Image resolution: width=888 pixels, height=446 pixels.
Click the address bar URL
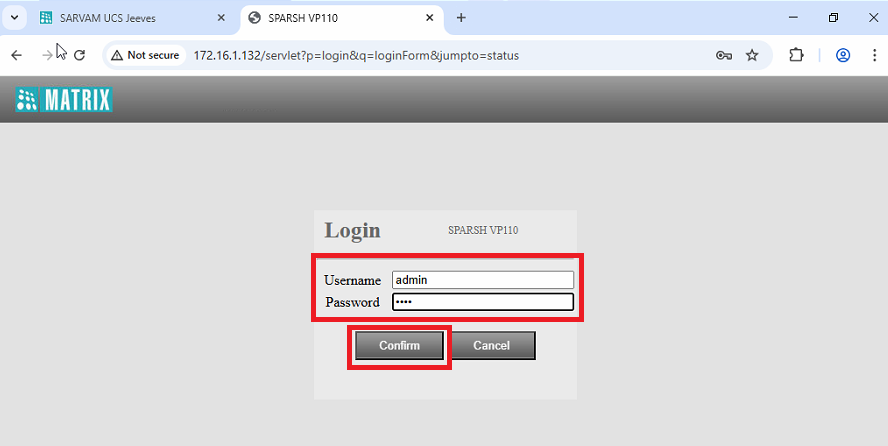[x=356, y=55]
